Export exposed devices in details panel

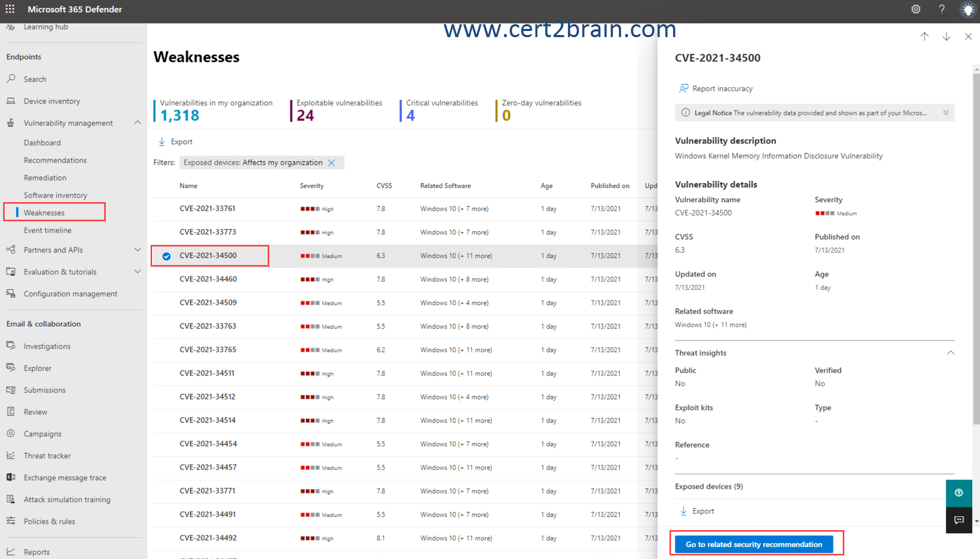pyautogui.click(x=697, y=511)
